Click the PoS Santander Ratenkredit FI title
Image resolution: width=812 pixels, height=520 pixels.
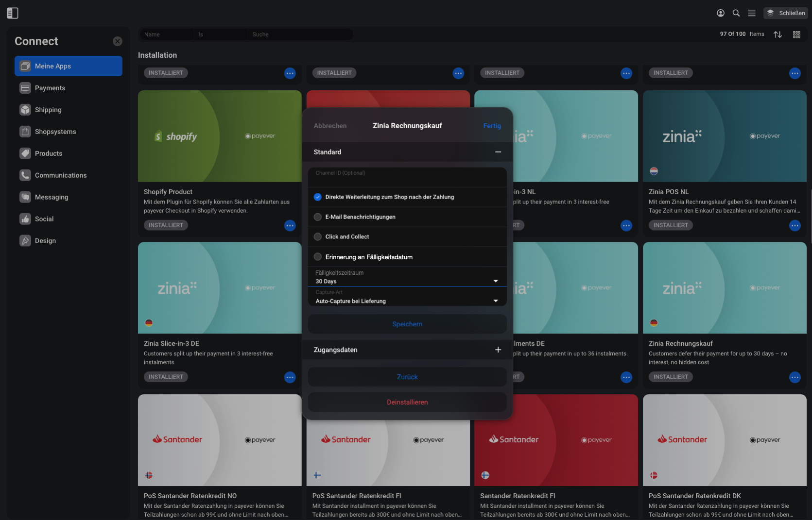pyautogui.click(x=357, y=496)
